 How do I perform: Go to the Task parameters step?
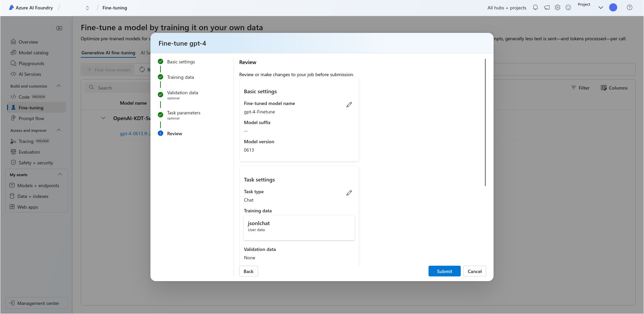click(184, 115)
